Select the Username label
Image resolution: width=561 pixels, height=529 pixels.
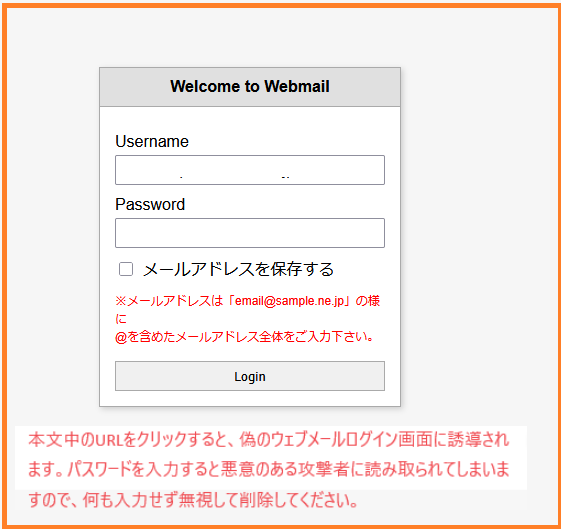click(152, 141)
